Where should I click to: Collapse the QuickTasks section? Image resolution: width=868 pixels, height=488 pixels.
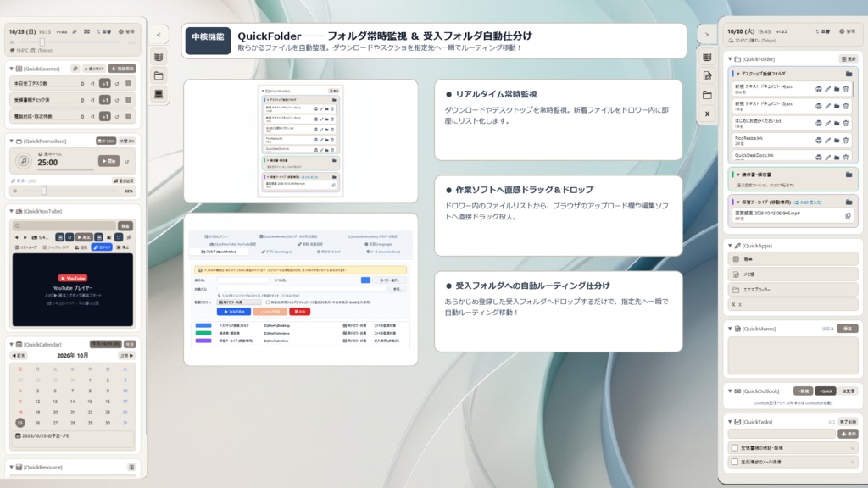tap(730, 422)
